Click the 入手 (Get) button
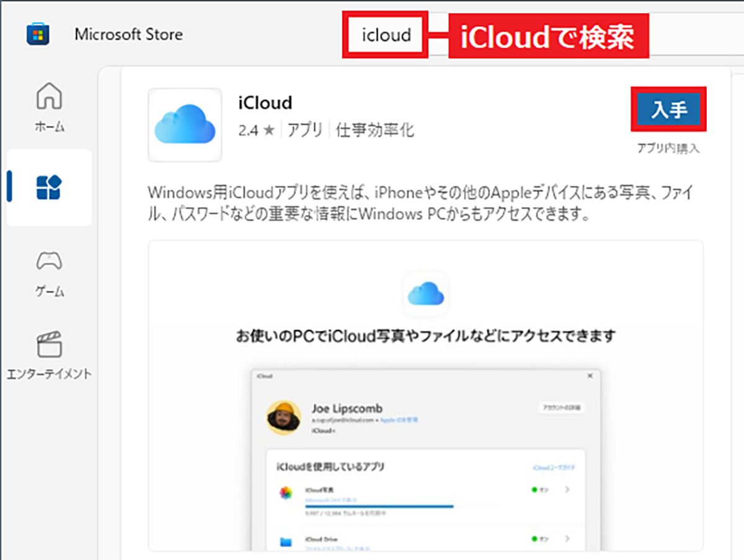The height and width of the screenshot is (560, 744). [669, 110]
